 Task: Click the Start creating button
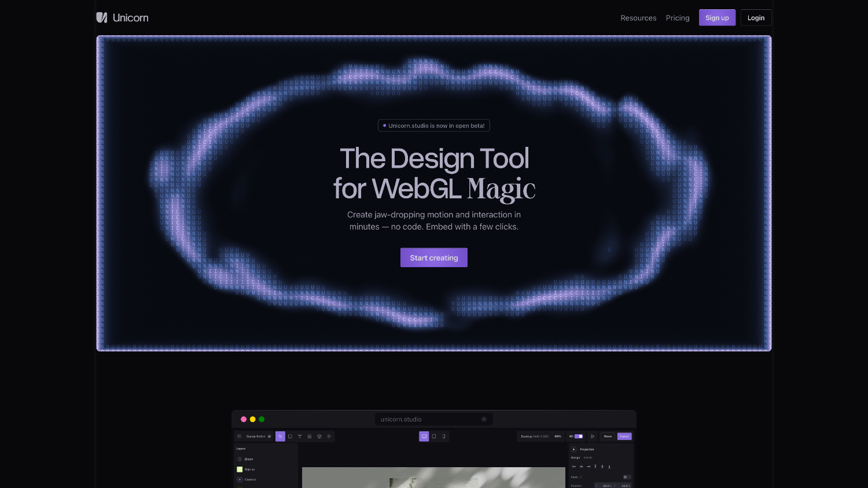tap(434, 258)
